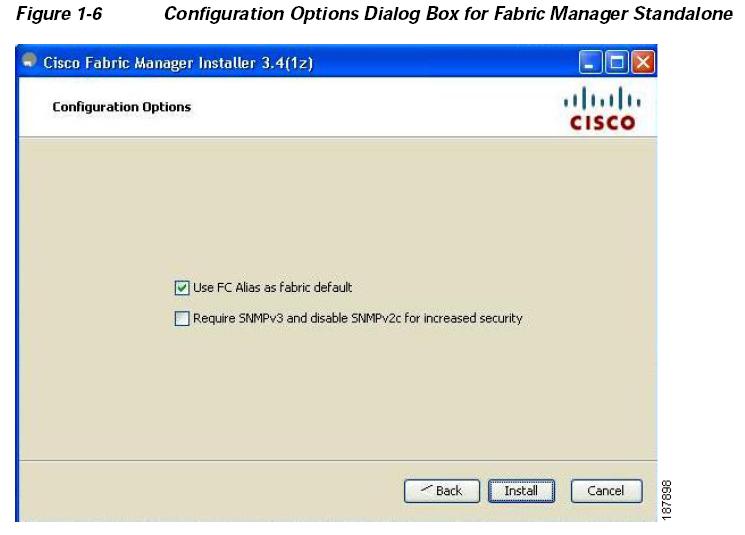Click the installer icon in the title bar
Screen dimensions: 745x535
click(x=29, y=61)
